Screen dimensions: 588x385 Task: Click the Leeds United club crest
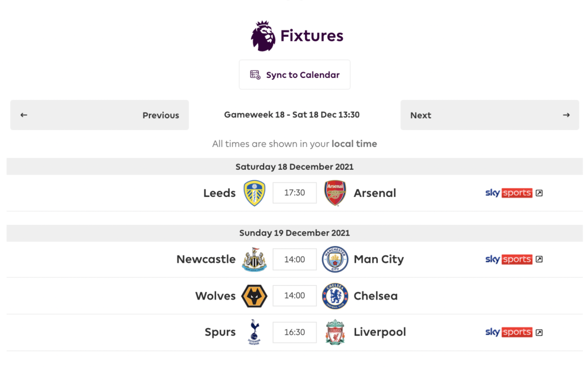254,193
